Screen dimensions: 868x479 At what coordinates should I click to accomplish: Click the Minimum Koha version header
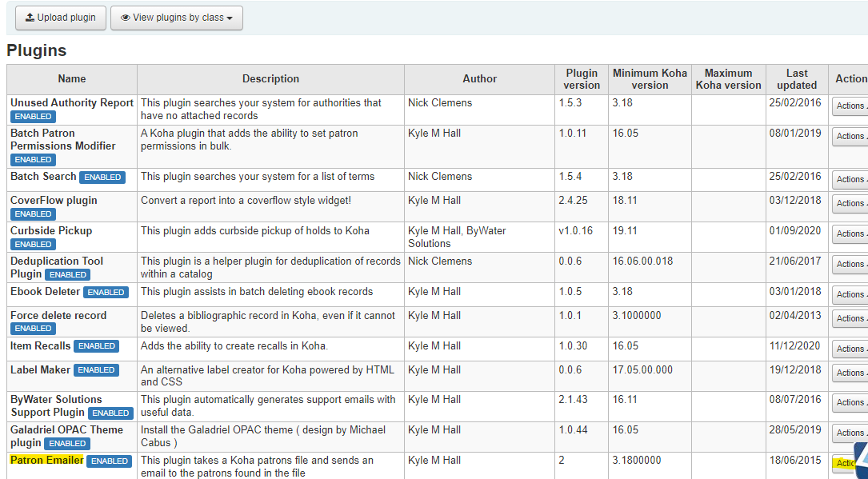[x=650, y=79]
